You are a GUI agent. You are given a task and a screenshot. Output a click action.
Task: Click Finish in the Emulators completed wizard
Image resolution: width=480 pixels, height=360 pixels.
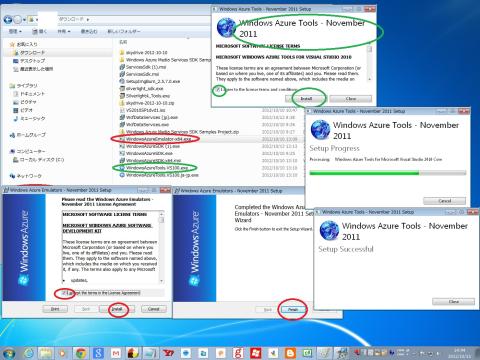pyautogui.click(x=293, y=310)
